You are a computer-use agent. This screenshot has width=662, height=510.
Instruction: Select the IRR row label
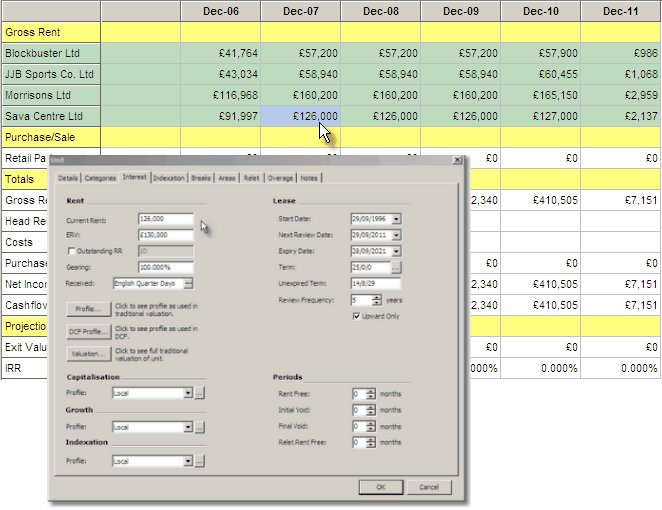[x=25, y=368]
